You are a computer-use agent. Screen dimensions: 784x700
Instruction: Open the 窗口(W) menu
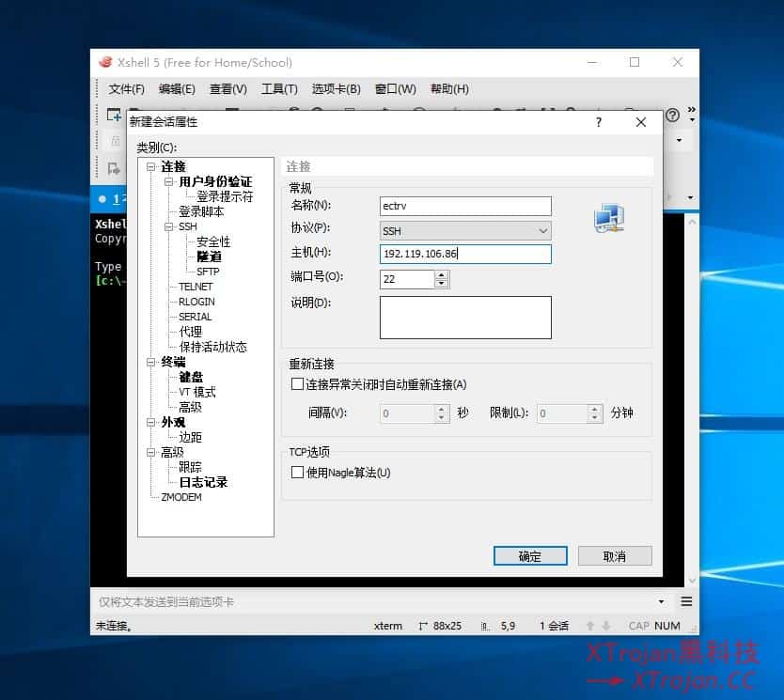click(x=395, y=89)
